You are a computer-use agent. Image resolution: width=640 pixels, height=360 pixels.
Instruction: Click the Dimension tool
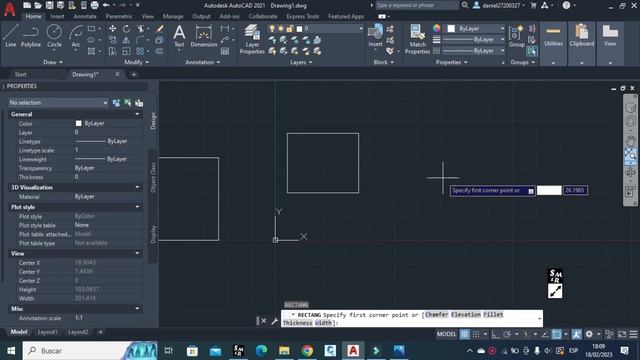(204, 36)
